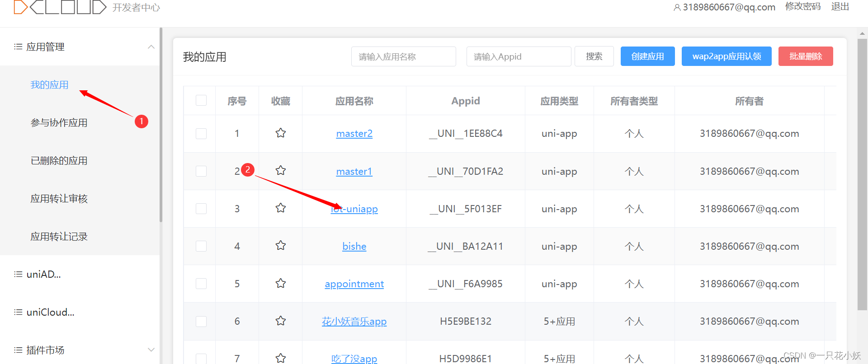
Task: Click the 插件市场 menu list icon
Action: click(18, 350)
